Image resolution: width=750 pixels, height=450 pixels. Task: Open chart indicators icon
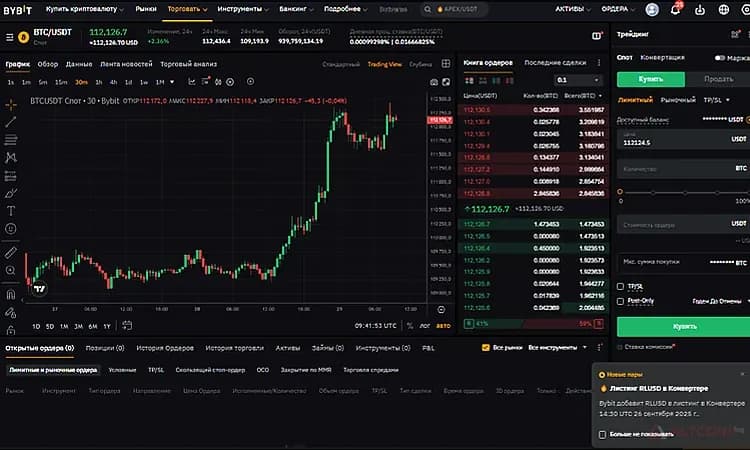click(x=192, y=82)
